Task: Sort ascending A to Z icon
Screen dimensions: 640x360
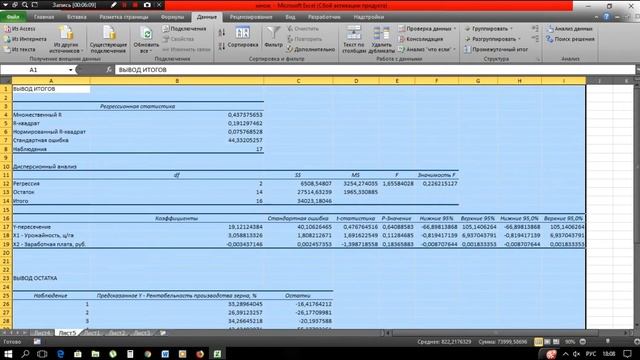Action: (x=222, y=33)
